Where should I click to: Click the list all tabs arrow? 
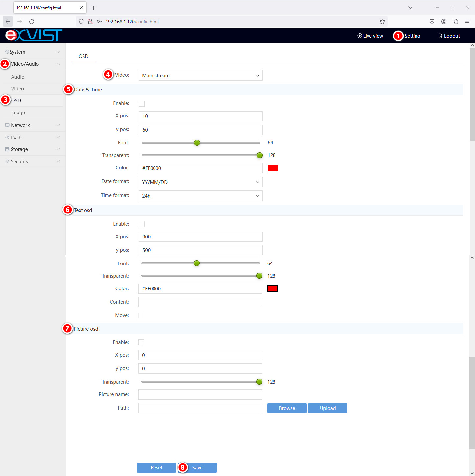coord(410,7)
